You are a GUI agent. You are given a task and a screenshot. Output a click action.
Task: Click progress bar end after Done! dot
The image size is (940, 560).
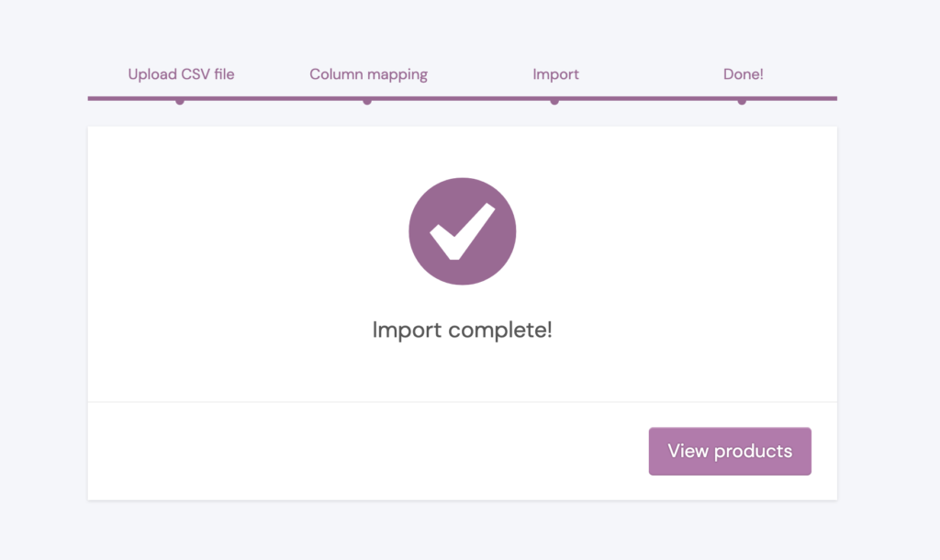pos(792,98)
